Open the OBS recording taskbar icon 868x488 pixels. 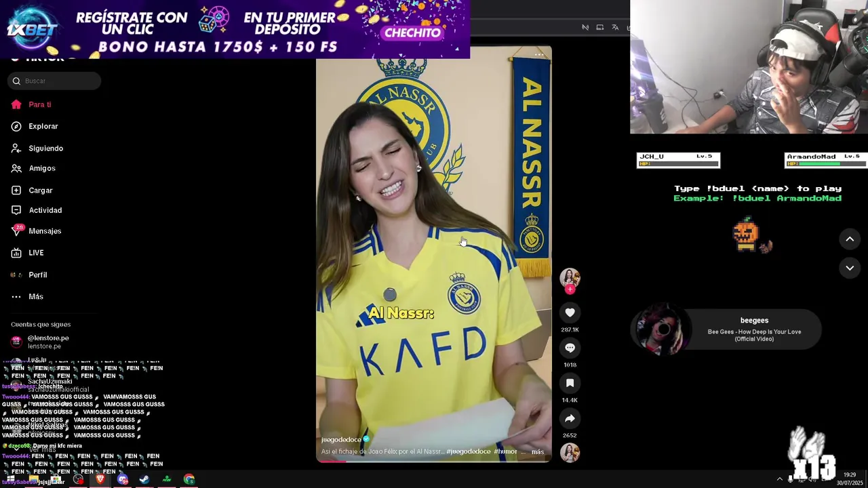click(x=79, y=479)
